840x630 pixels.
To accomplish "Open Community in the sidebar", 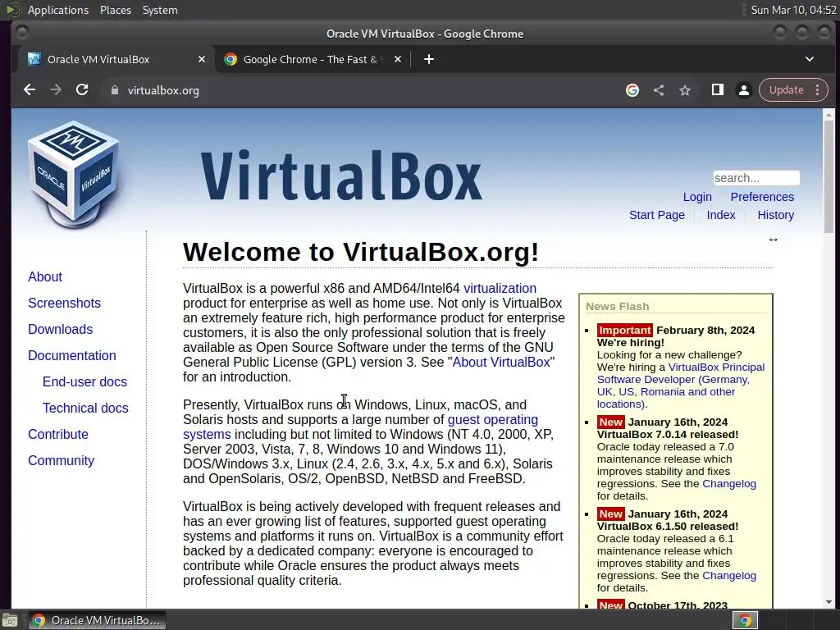I will 61,461.
